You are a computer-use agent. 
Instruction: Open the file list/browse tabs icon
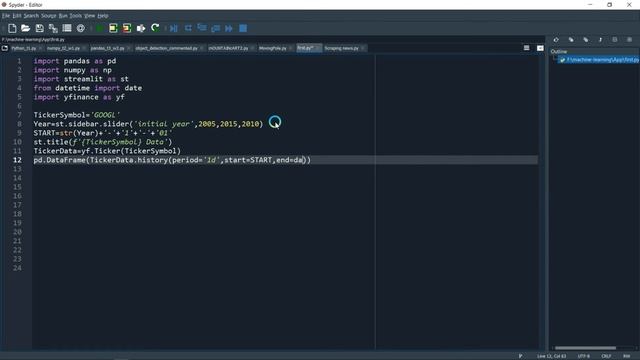pyautogui.click(x=67, y=28)
